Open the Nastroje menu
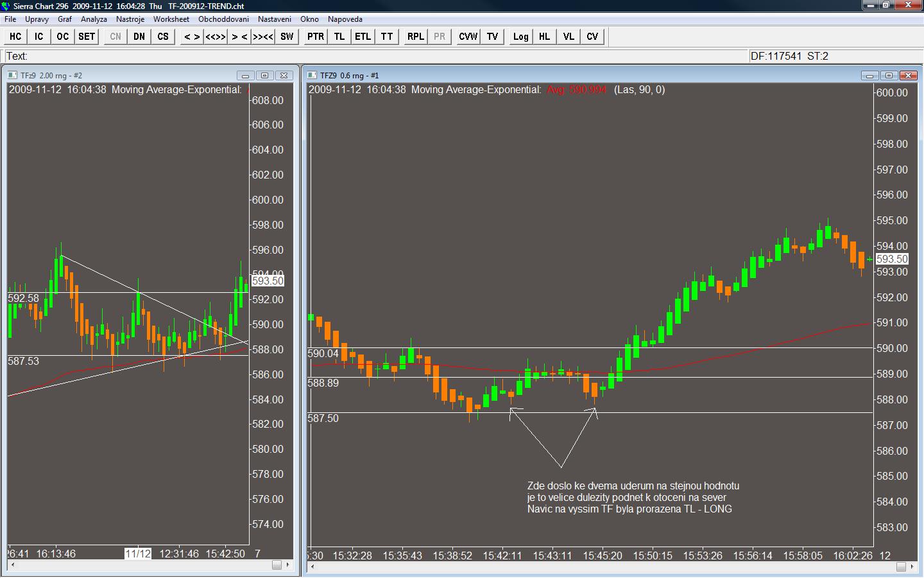Screen dimensions: 924x578 pyautogui.click(x=130, y=19)
